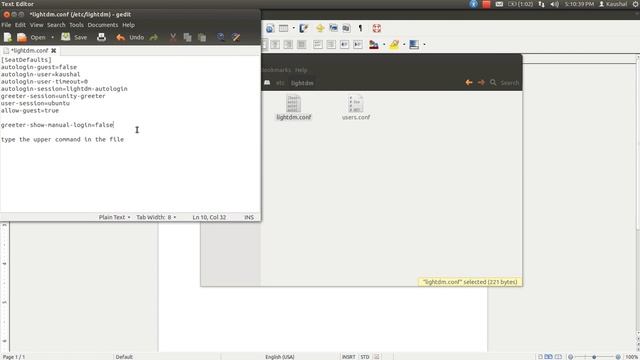Click Decrease Indent icon in Writer
The image size is (640, 360).
point(344,44)
